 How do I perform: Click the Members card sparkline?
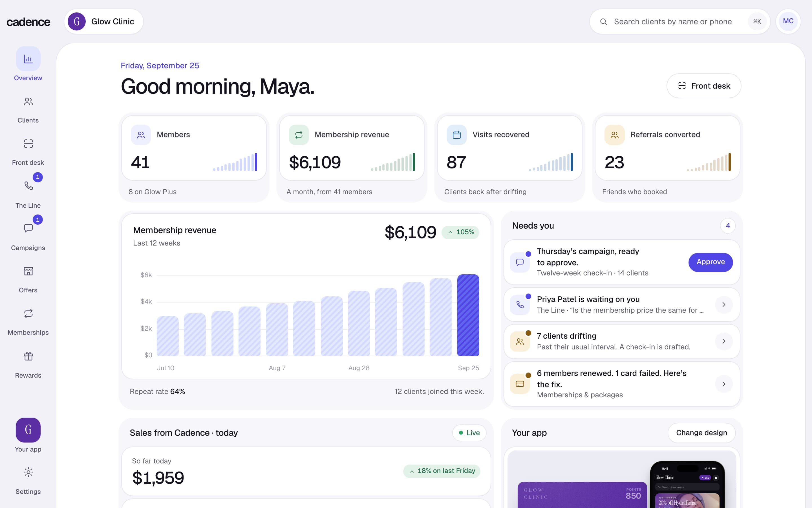click(235, 162)
